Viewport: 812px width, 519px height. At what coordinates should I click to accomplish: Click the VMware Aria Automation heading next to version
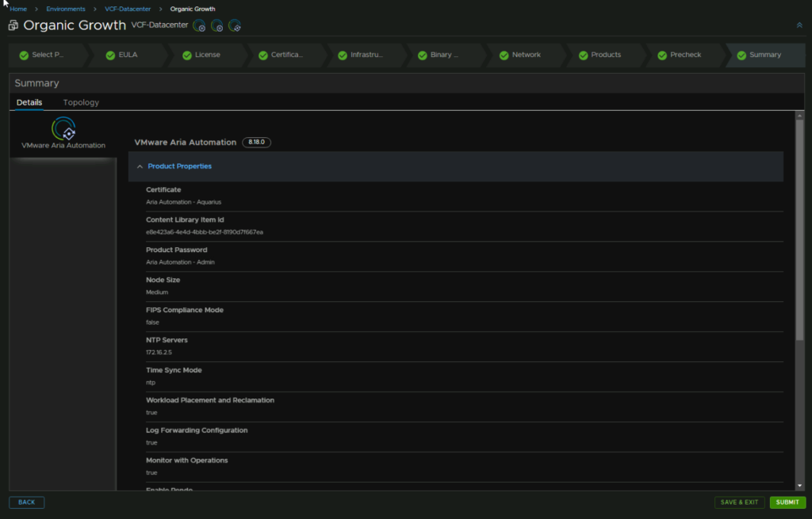[x=186, y=143]
